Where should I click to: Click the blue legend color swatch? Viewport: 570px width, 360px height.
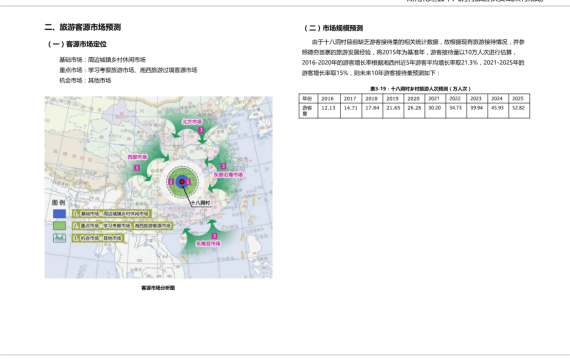click(59, 213)
